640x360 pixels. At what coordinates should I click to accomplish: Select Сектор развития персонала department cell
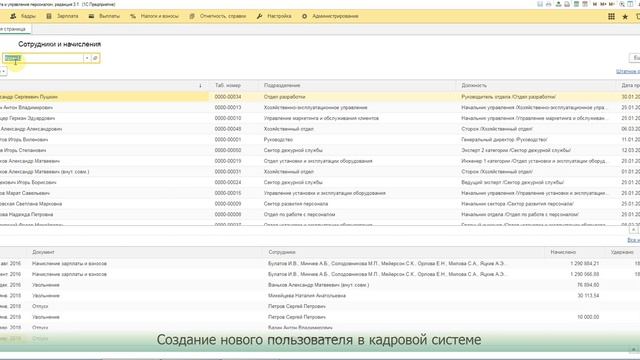(x=296, y=203)
